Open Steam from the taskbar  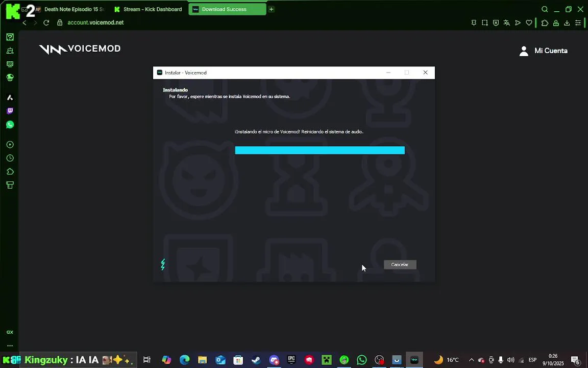pyautogui.click(x=256, y=360)
